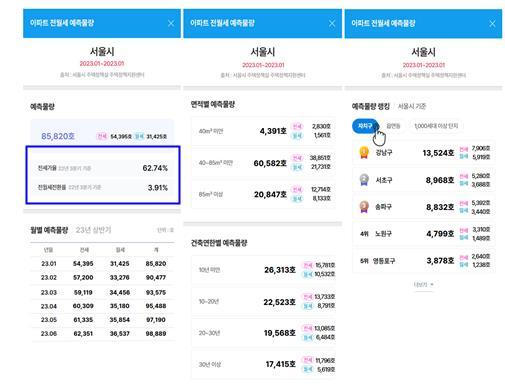Click the 건축연한별 예측물량 section heading
This screenshot has height=386, width=505.
pyautogui.click(x=219, y=243)
